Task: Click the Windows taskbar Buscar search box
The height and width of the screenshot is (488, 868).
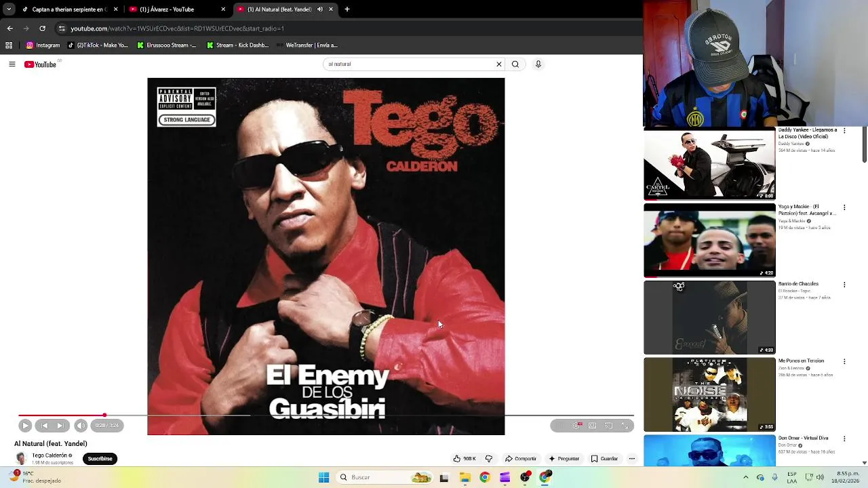Action: coord(384,478)
